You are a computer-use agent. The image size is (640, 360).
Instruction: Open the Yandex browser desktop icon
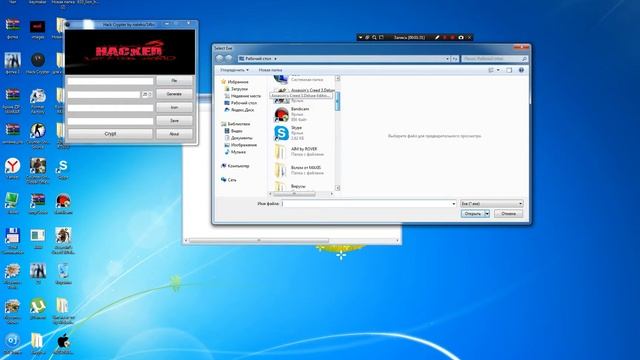pyautogui.click(x=12, y=169)
